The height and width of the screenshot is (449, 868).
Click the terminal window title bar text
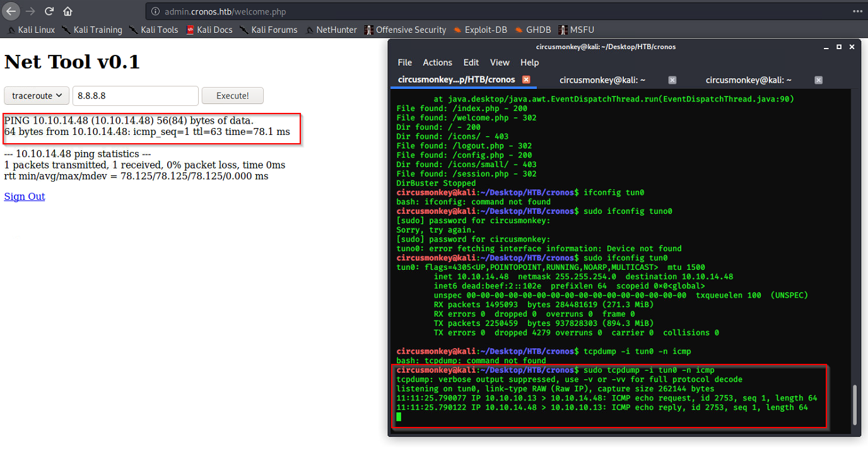click(x=606, y=47)
